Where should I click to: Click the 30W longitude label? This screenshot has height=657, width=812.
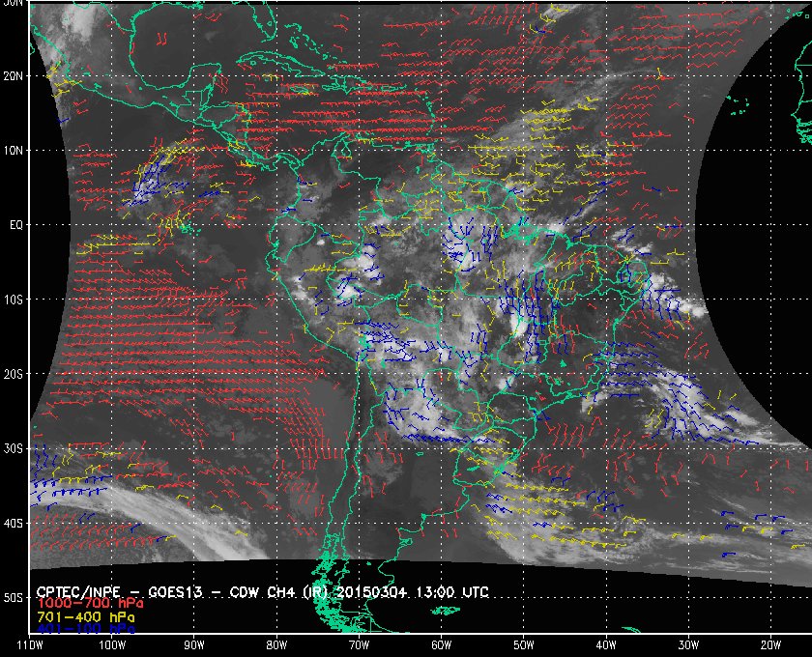click(x=688, y=645)
